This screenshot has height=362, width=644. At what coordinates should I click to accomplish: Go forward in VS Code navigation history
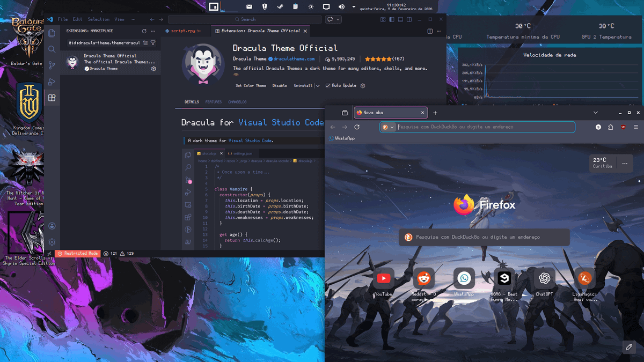[x=161, y=19]
